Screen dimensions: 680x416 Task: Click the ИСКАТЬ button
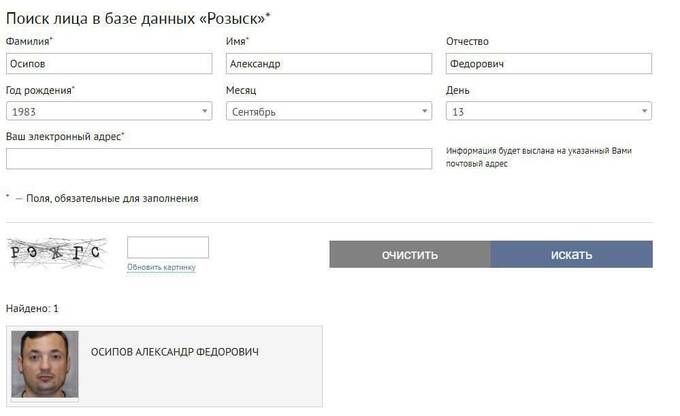click(572, 254)
